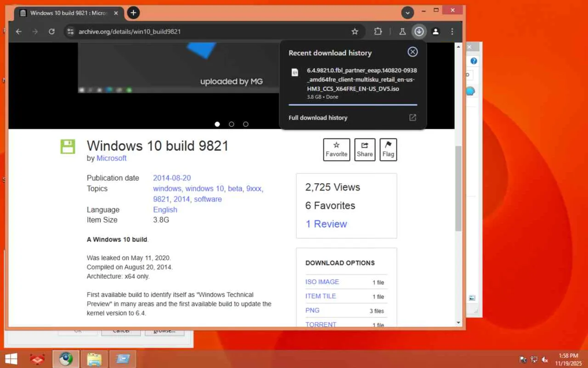Select the third carousel dot

[x=246, y=124]
